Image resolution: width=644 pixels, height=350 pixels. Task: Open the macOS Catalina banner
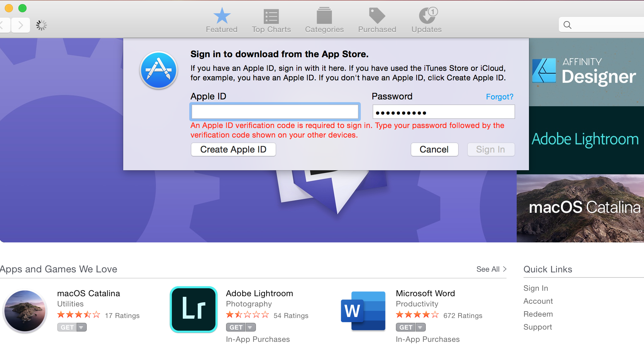(580, 208)
